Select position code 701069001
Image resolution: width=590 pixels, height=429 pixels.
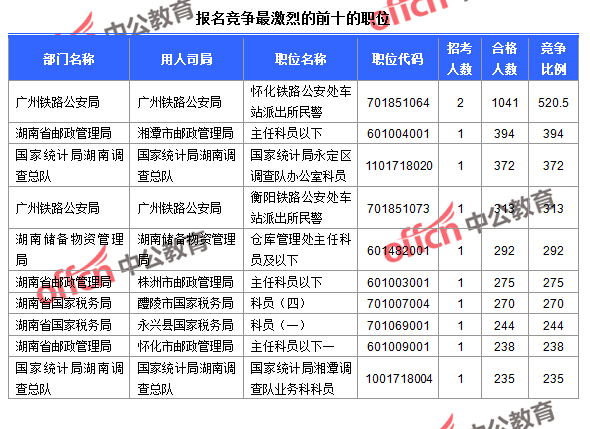coord(398,326)
